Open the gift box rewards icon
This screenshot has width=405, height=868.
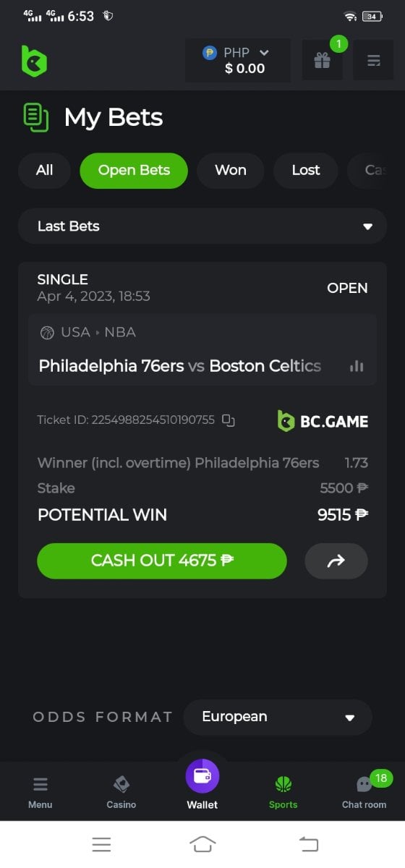pyautogui.click(x=322, y=61)
